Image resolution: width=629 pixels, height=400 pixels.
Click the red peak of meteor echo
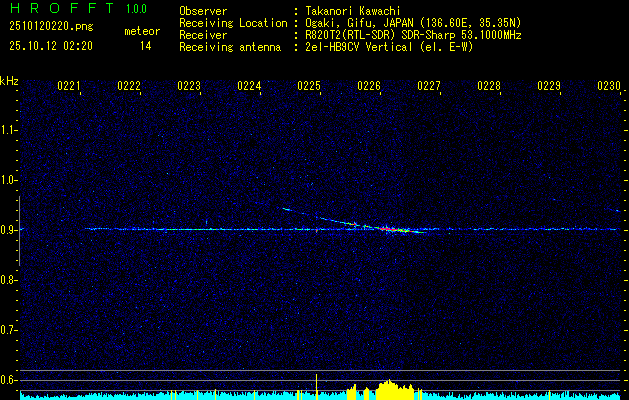coord(387,229)
